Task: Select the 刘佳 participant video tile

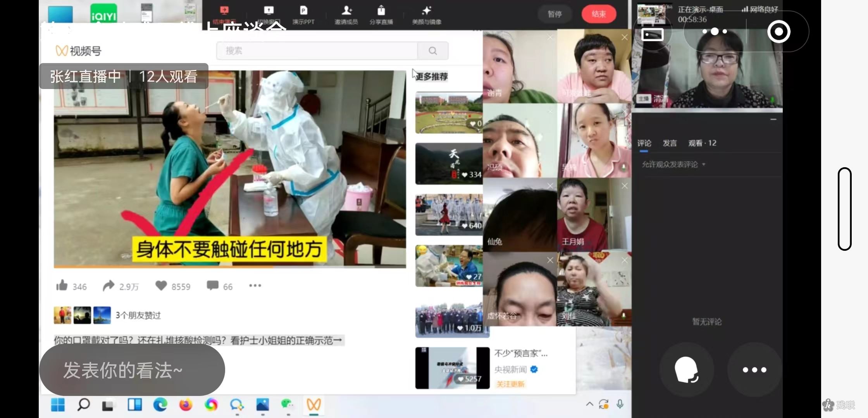Action: point(594,289)
